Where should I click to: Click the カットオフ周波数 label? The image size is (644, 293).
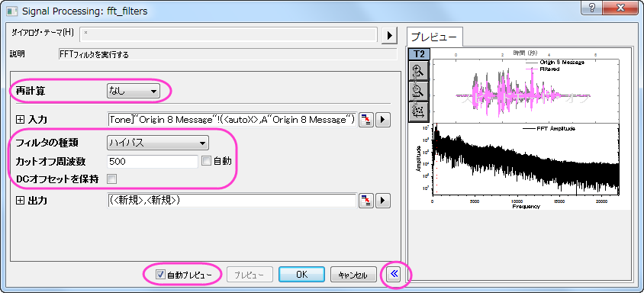click(50, 162)
